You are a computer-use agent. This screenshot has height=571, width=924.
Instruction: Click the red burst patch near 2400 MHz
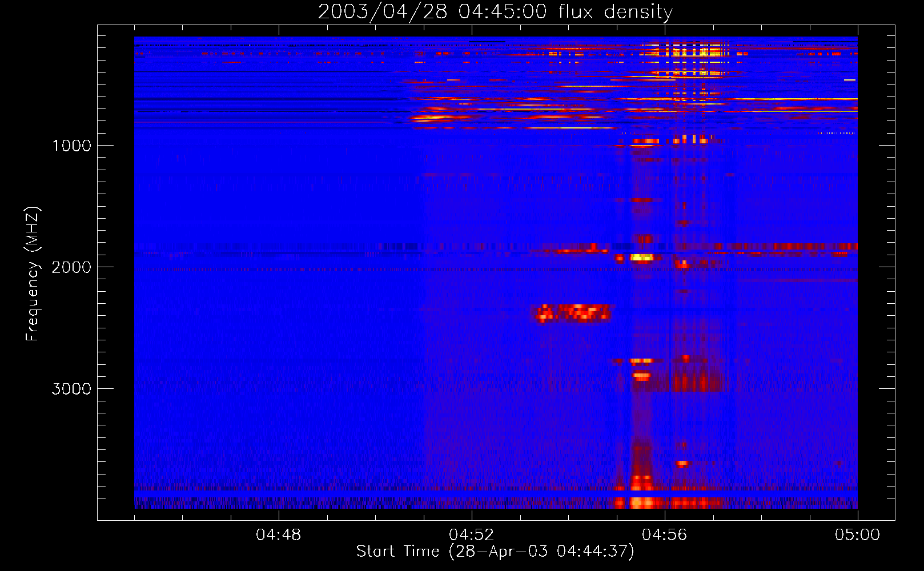[573, 313]
